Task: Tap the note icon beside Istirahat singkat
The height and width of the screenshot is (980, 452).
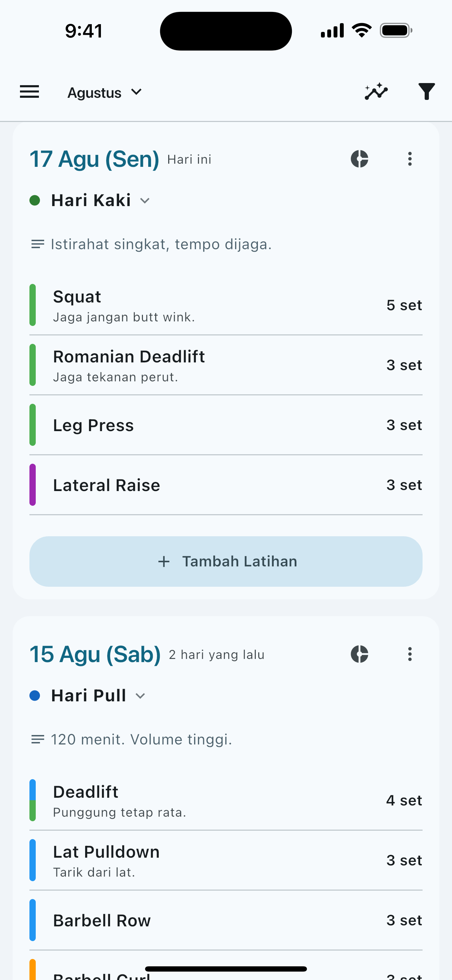Action: (x=37, y=244)
